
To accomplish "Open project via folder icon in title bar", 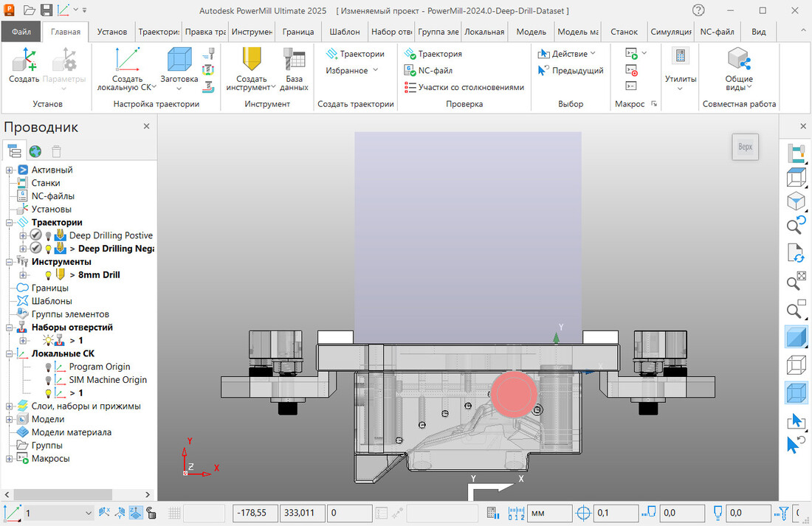I will click(30, 10).
